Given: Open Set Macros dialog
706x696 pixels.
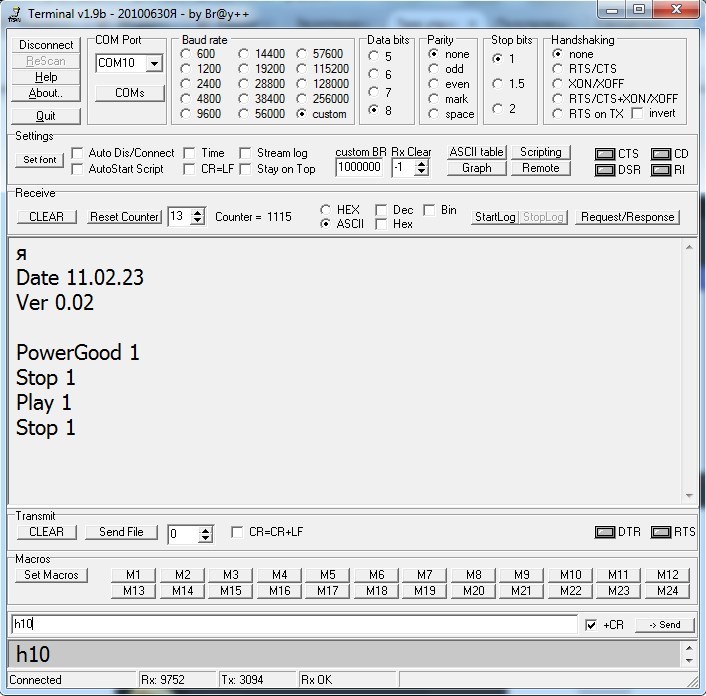Looking at the screenshot, I should click(51, 575).
